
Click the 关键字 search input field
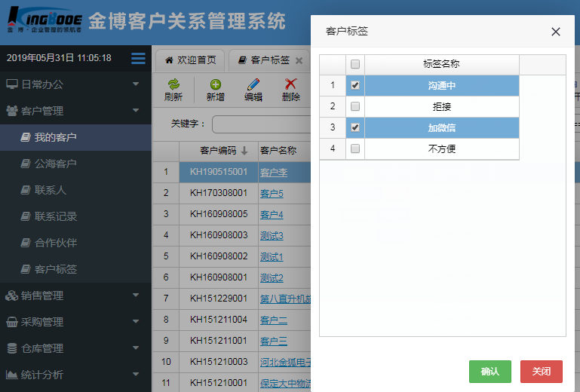[x=260, y=124]
